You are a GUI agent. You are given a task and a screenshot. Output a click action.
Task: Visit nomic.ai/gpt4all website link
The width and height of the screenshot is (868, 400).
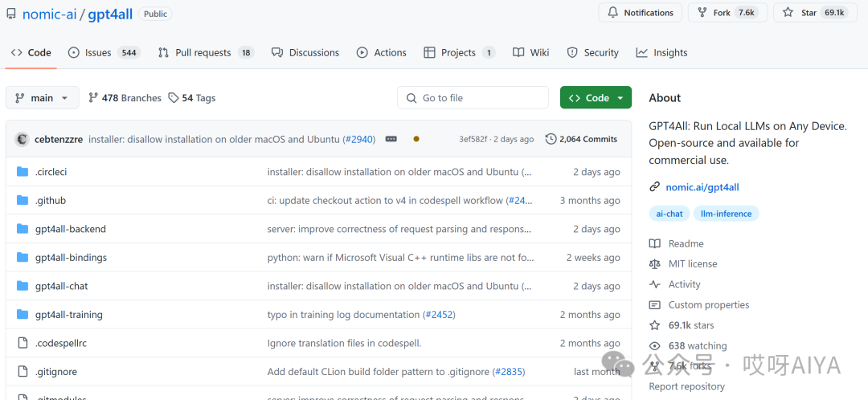coord(702,187)
